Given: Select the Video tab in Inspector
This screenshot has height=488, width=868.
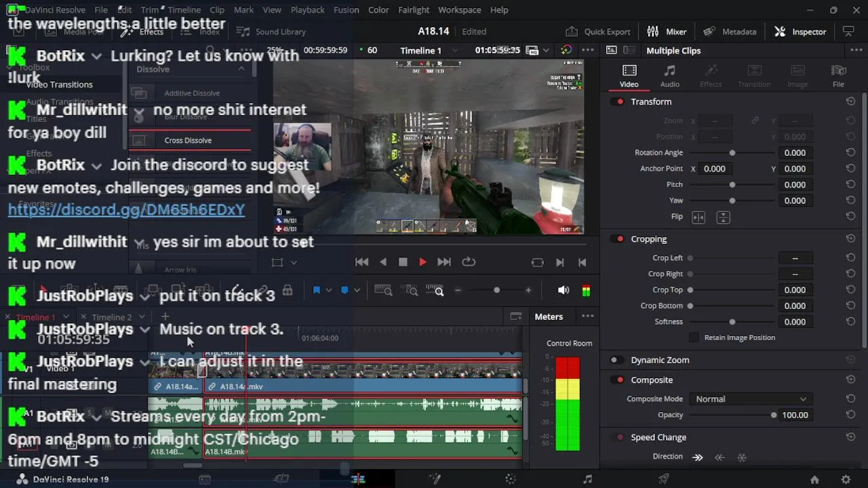Looking at the screenshot, I should tap(629, 76).
